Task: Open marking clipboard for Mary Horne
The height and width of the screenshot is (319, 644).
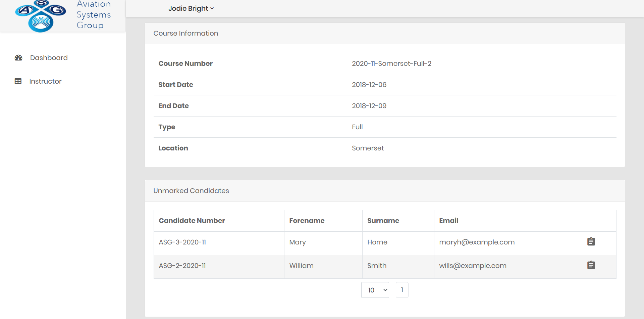Action: 591,242
